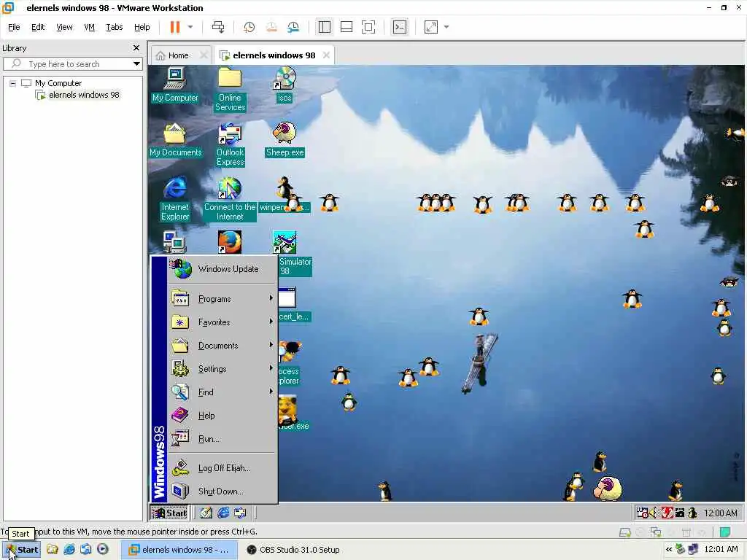
Task: Click the host Start button
Action: pos(22,550)
